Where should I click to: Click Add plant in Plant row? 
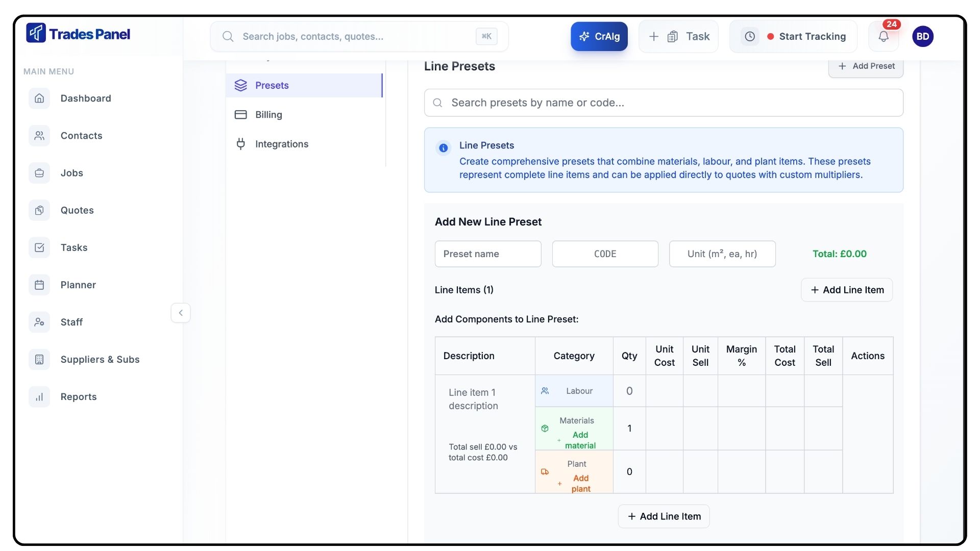[x=580, y=483]
